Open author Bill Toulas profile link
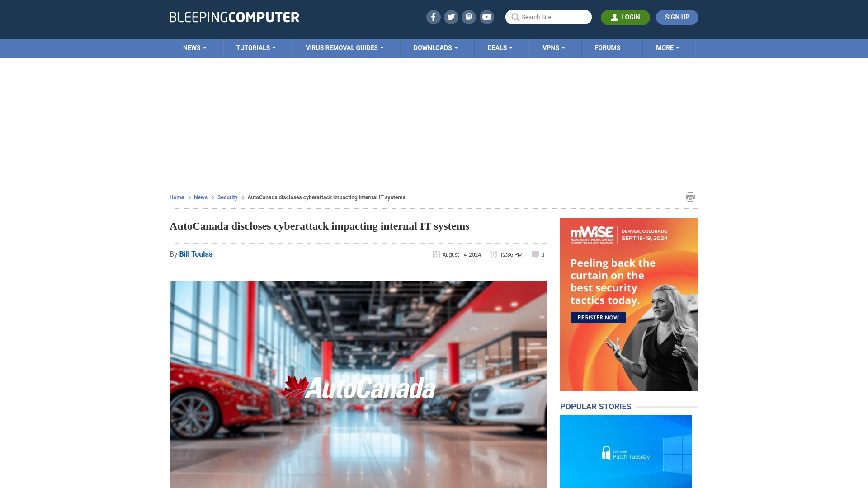 (x=196, y=254)
